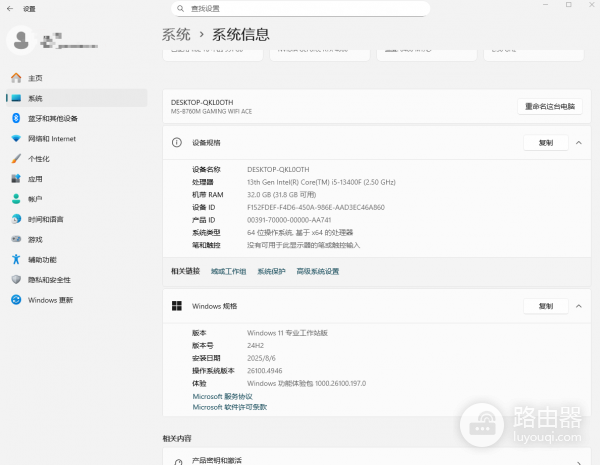Click the Bluetooth icon in sidebar
The height and width of the screenshot is (465, 600).
click(16, 118)
